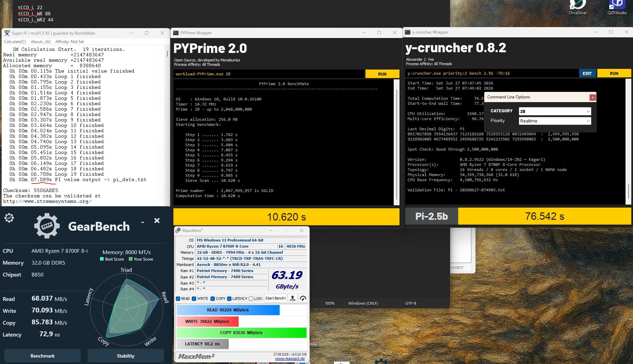Viewport: 633px width, 364px height.
Task: Click PYPrime 10.620 s result banner
Action: click(286, 217)
